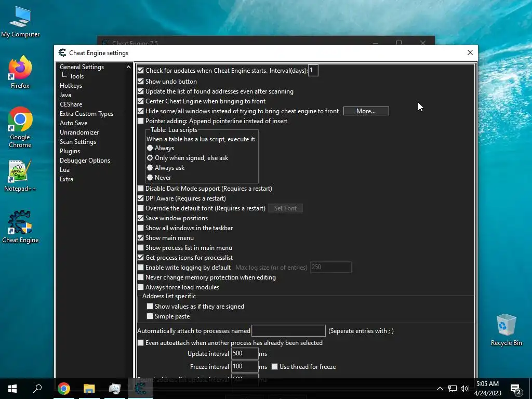Enable Show all windows in the taskbar
The height and width of the screenshot is (399, 532).
(x=140, y=228)
